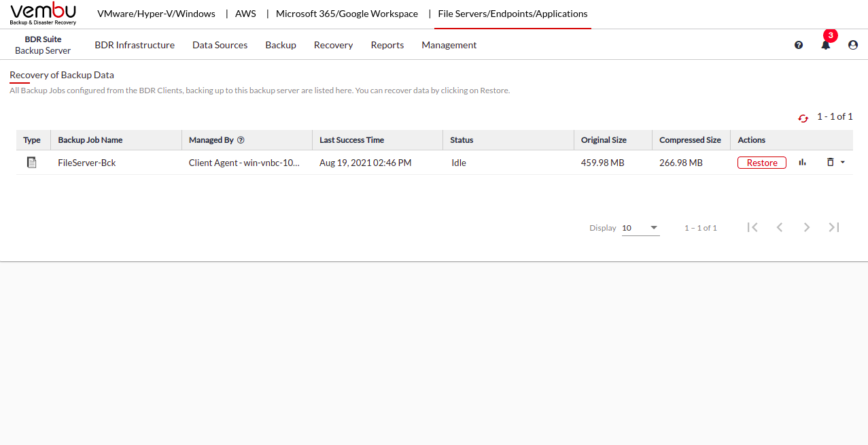Screen dimensions: 868x445
Task: Click the Idle status cell
Action: coord(459,163)
